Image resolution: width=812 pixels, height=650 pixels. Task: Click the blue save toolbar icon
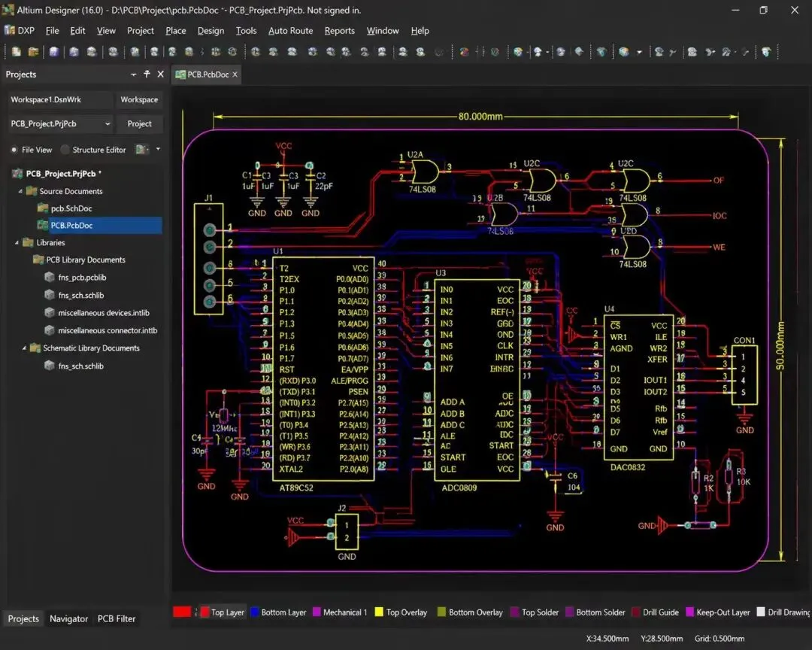tap(54, 51)
